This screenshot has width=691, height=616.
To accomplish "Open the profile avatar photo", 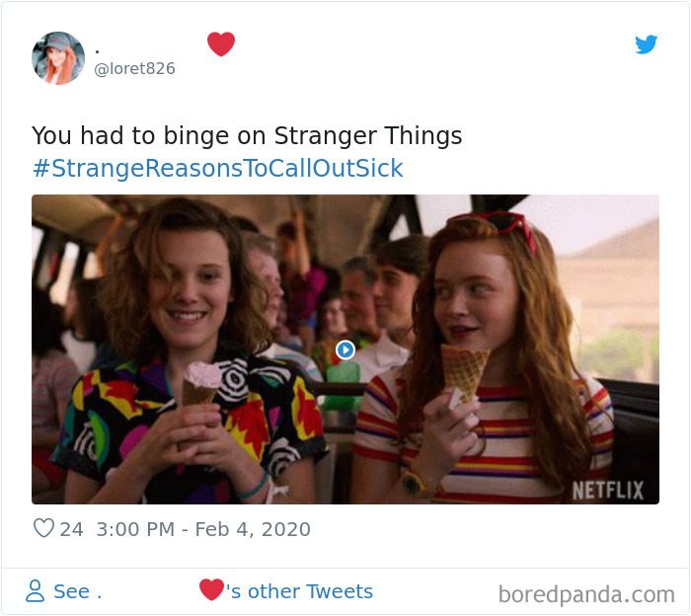I will 58,58.
